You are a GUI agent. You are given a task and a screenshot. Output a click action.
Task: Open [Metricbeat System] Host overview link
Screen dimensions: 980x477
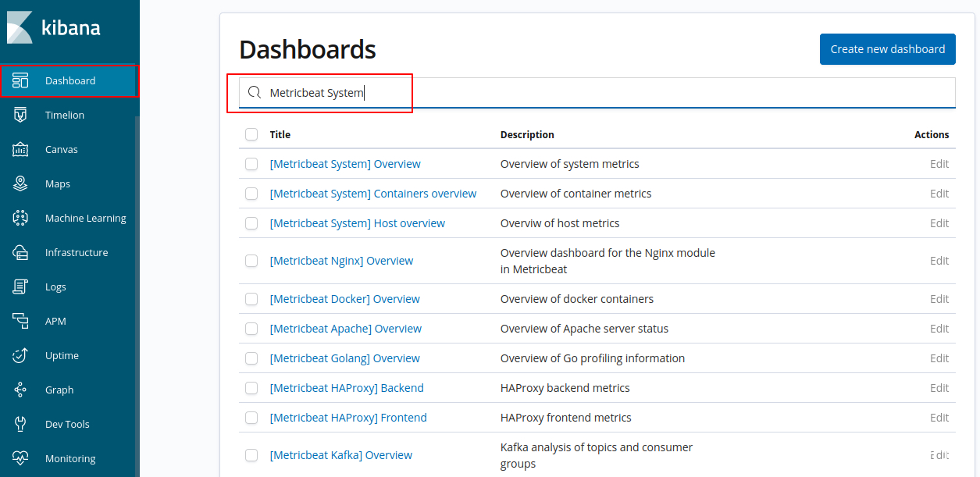[358, 223]
